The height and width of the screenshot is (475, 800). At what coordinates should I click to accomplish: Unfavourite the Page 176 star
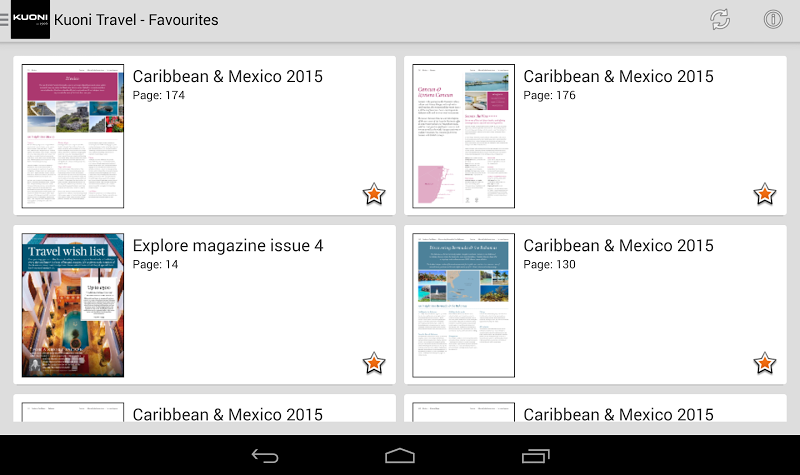point(765,194)
